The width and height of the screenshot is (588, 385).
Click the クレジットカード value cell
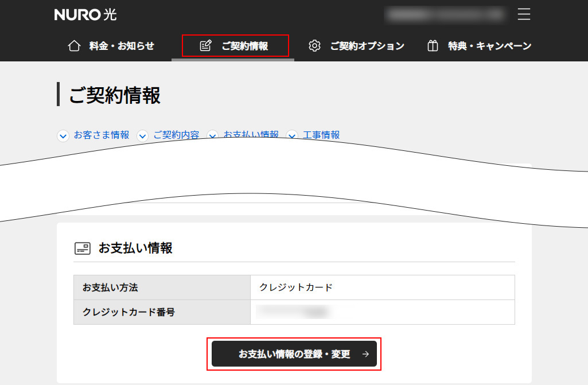coord(383,287)
